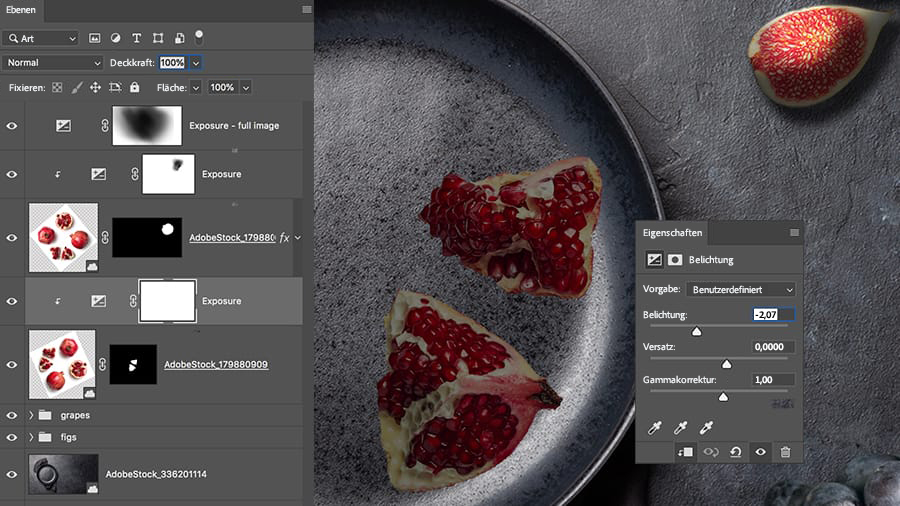Viewport: 900px width, 506px height.
Task: Pick the gray point eyedropper
Action: point(680,427)
